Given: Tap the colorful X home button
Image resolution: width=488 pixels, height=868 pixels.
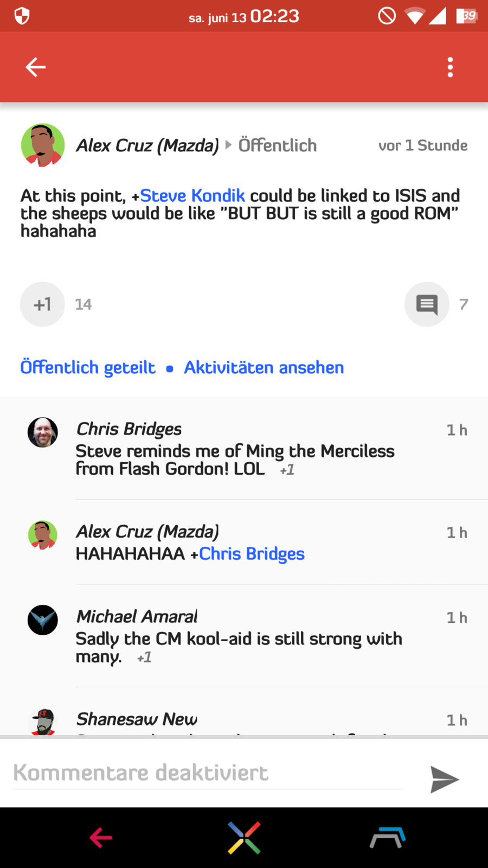Looking at the screenshot, I should (244, 838).
